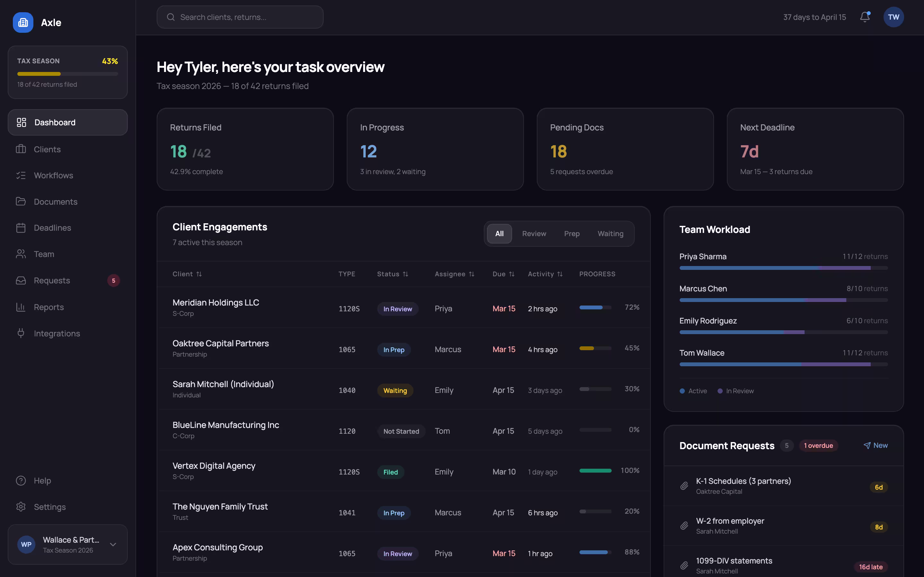Viewport: 924px width, 577px height.
Task: Open notifications via the bell icon
Action: point(864,17)
